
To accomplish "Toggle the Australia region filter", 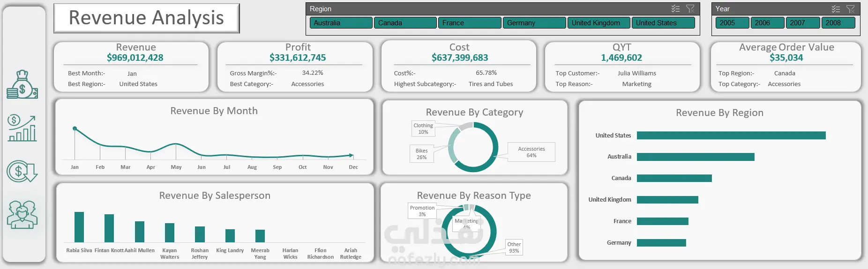I will coord(341,23).
